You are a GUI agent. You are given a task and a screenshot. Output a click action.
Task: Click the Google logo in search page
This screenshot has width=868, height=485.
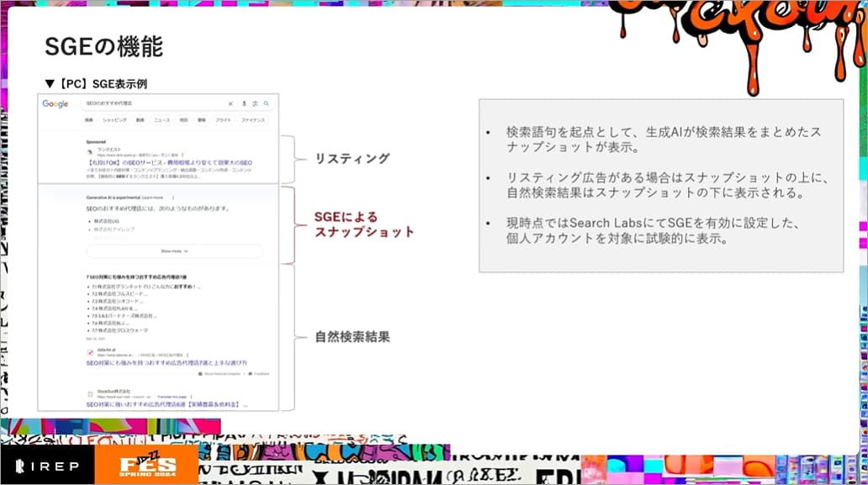(x=56, y=104)
